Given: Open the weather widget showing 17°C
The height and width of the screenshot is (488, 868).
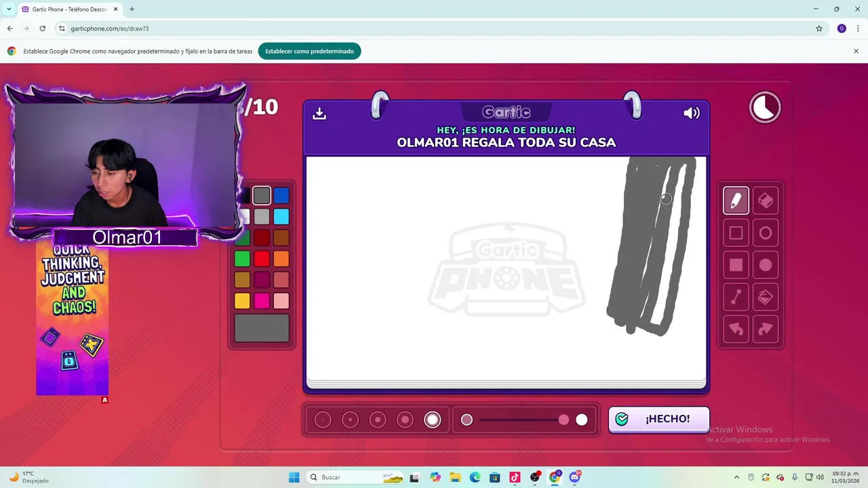Looking at the screenshot, I should point(28,477).
